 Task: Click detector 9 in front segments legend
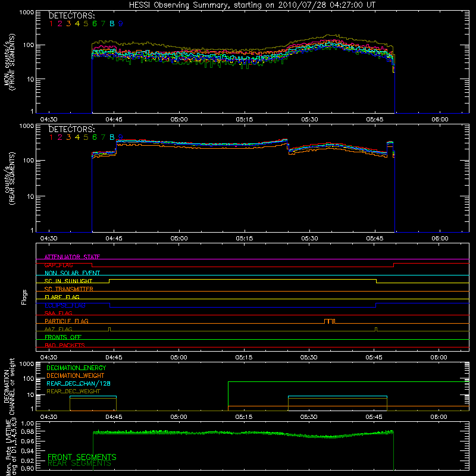[x=121, y=24]
